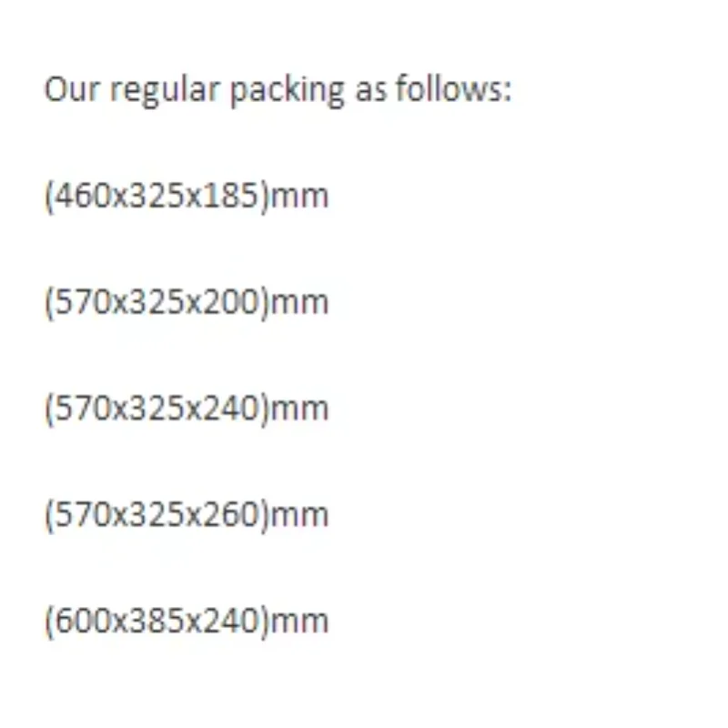Click the heading 'Our regular packing as follows:'

[278, 90]
